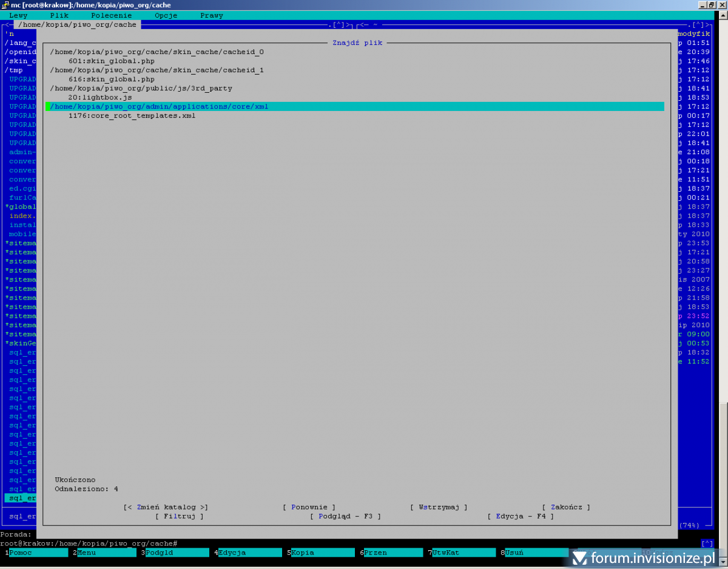The height and width of the screenshot is (569, 728).
Task: Click the Podgląd - F3 button
Action: (x=345, y=516)
